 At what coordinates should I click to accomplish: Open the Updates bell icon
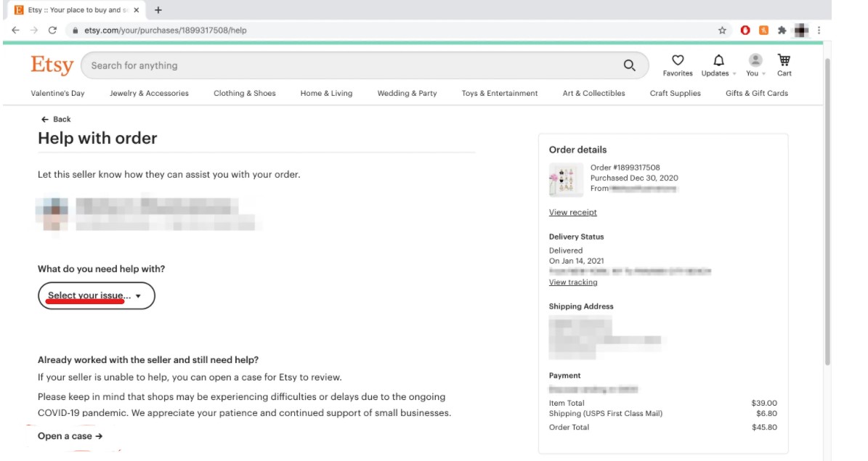tap(718, 60)
